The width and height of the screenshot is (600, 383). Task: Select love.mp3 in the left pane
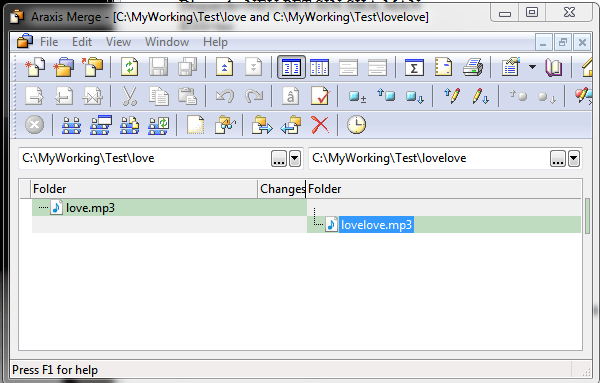(x=90, y=208)
